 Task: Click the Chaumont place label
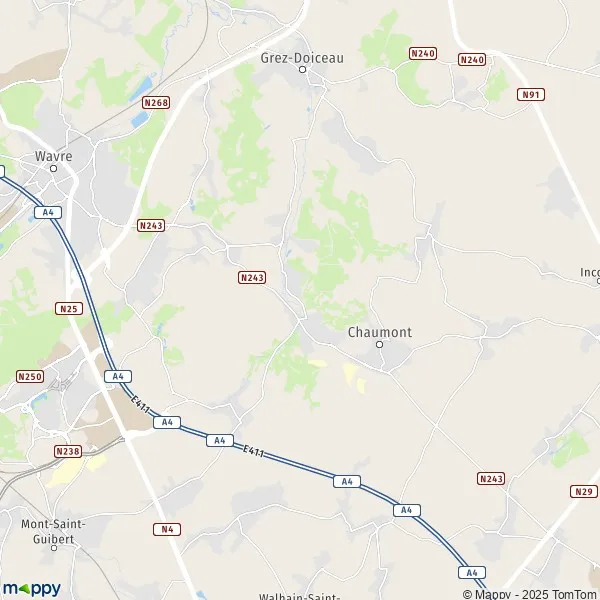(x=380, y=332)
